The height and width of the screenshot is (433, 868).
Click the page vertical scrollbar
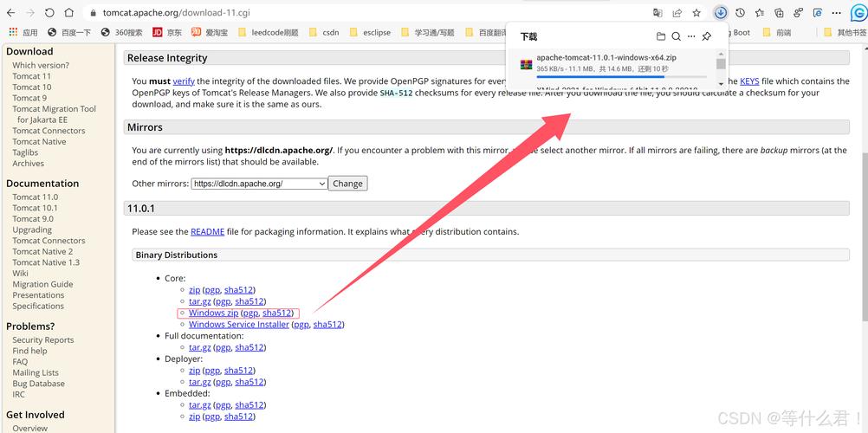864,236
